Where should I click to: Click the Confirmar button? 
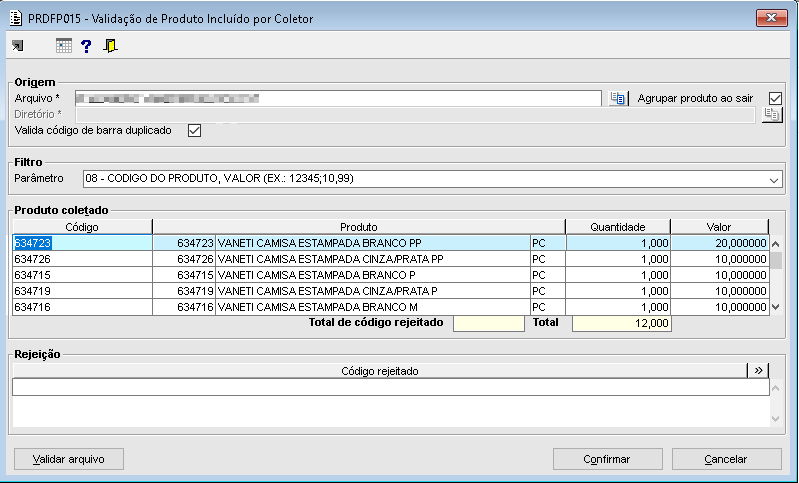(606, 459)
